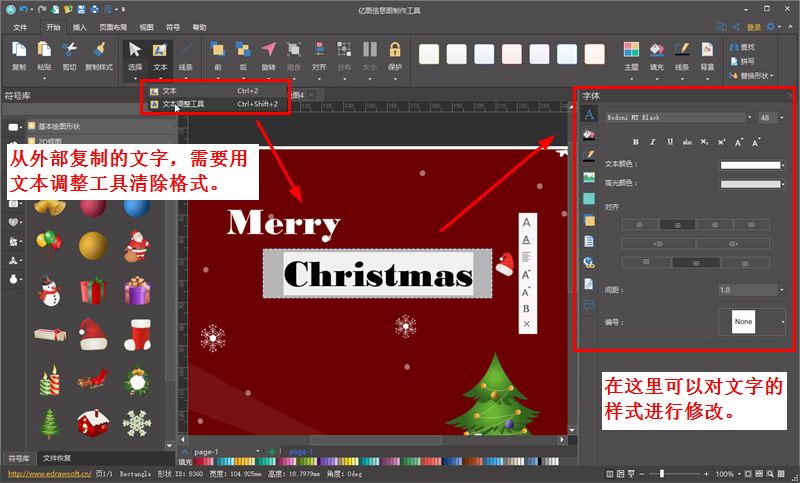Toggle Italic in the font panel
The image size is (800, 483).
click(x=653, y=142)
